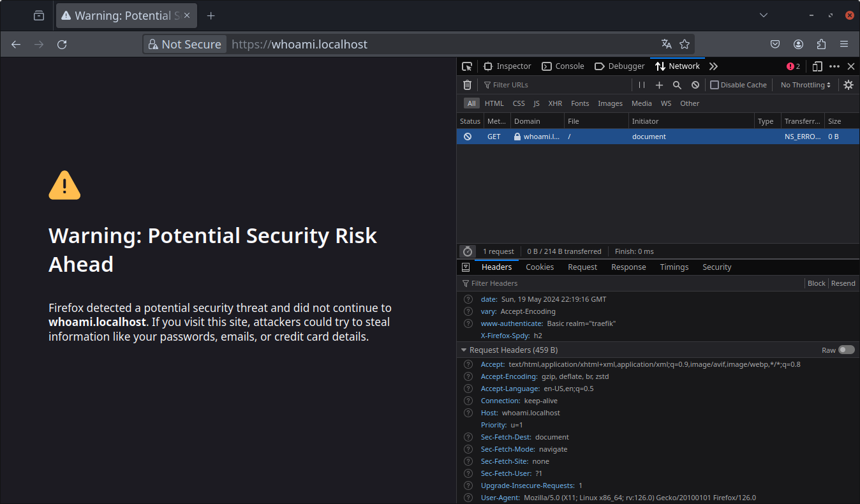Close the Warning: Potential Security Risk tab
860x504 pixels.
[x=187, y=15]
